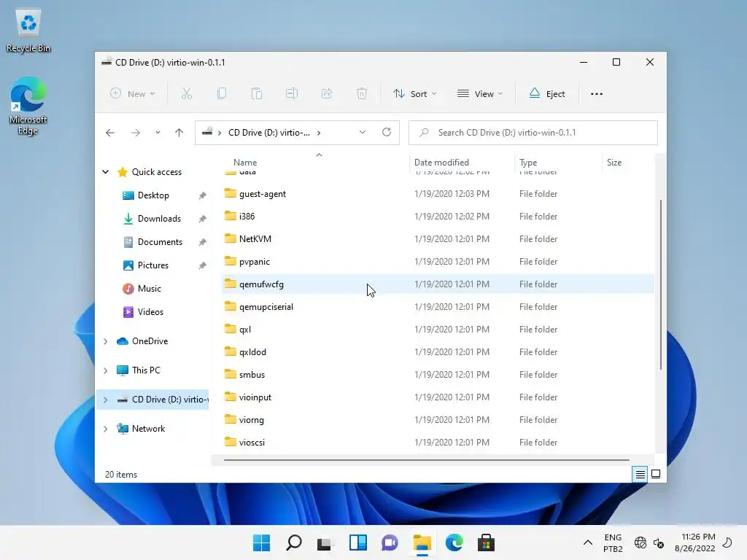747x560 pixels.
Task: Select the pvpanic folder
Action: [438, 262]
